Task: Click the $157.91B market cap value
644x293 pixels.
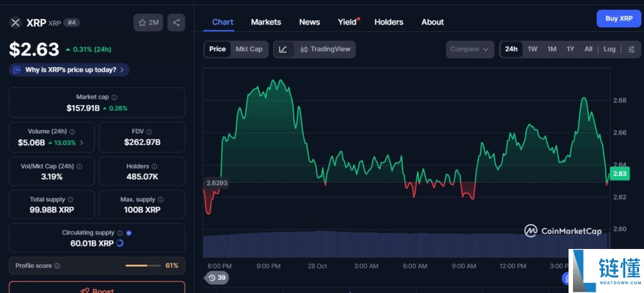Action: pos(84,108)
